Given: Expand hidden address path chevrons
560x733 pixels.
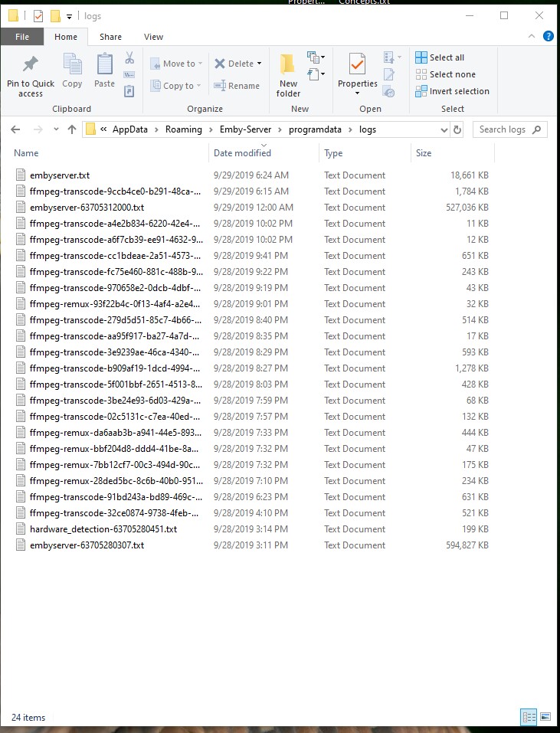Looking at the screenshot, I should [103, 129].
